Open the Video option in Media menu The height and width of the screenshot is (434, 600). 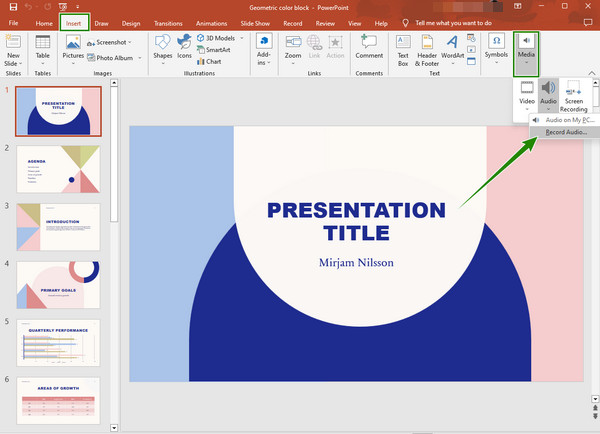527,96
